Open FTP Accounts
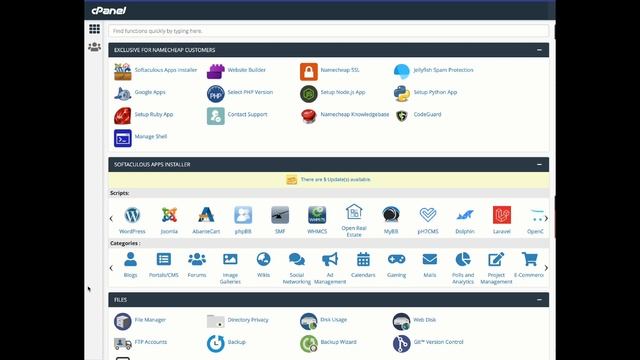Viewport: 640px width, 360px height. pyautogui.click(x=140, y=343)
